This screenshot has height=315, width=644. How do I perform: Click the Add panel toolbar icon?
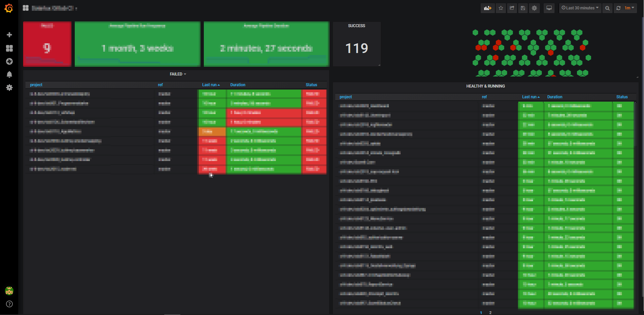click(x=487, y=8)
